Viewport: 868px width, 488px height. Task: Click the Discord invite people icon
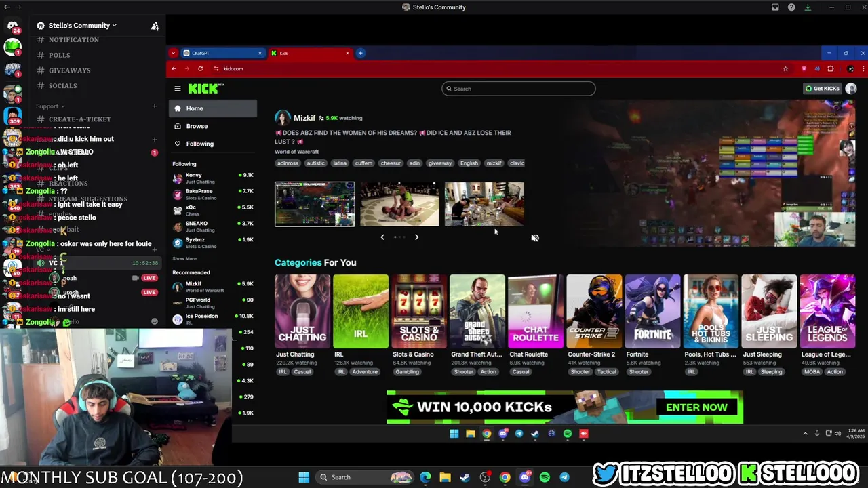(155, 26)
